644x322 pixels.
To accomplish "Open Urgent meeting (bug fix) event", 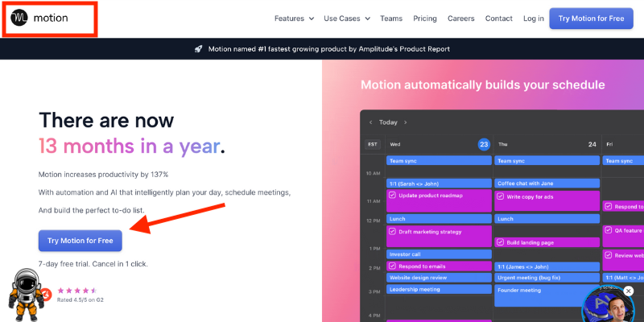I will pyautogui.click(x=547, y=278).
